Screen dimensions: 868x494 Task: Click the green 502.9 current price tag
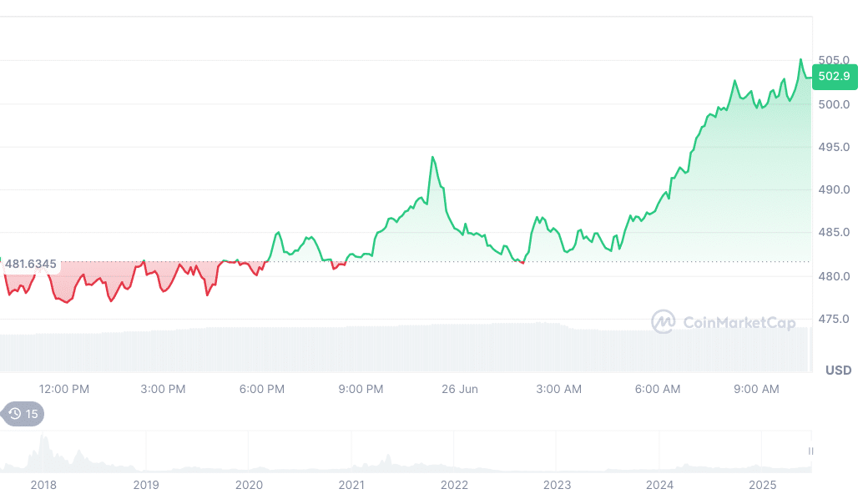point(834,77)
